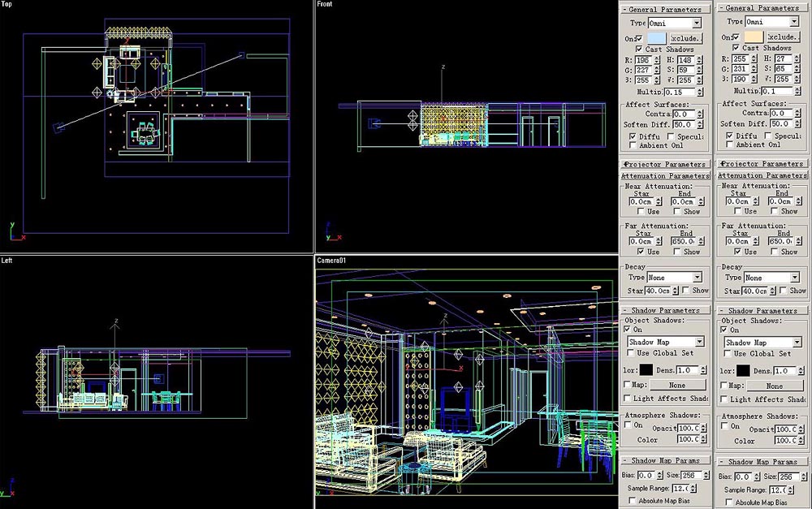The width and height of the screenshot is (812, 509).
Task: Toggle light On checkbox beside cream swatch
Action: (736, 37)
